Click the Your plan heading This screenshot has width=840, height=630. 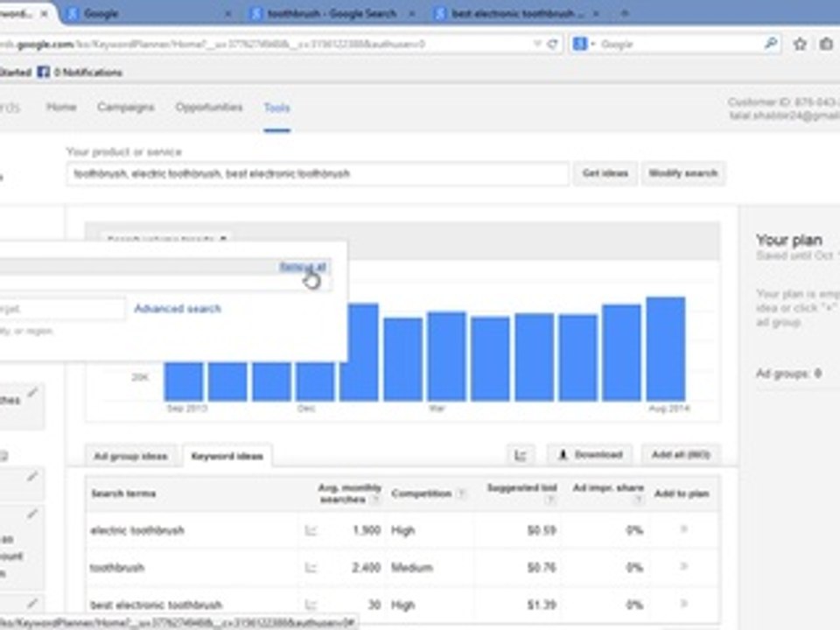pos(788,240)
